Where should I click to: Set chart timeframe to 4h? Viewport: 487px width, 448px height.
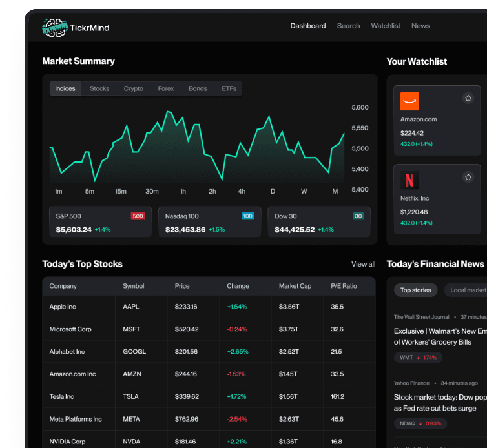tap(242, 192)
